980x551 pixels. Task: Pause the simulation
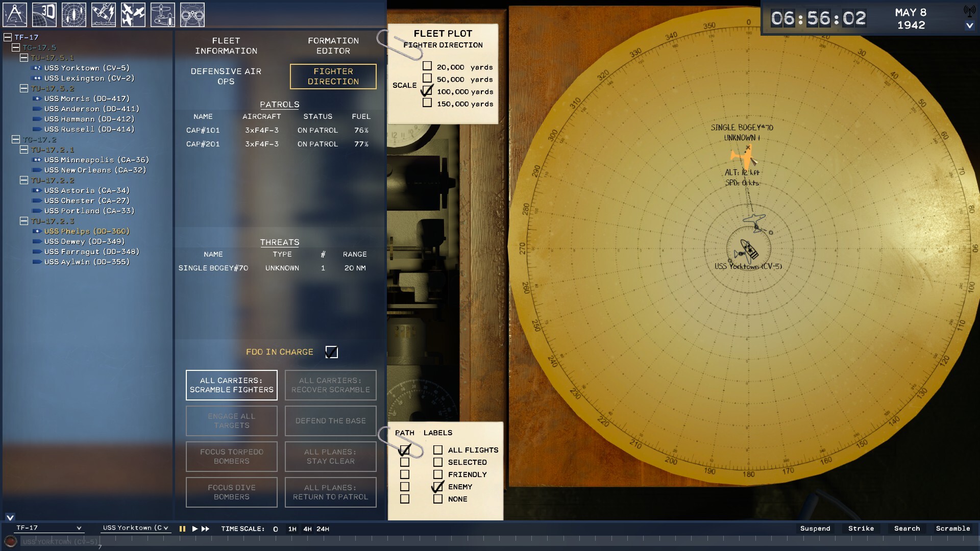pos(182,529)
